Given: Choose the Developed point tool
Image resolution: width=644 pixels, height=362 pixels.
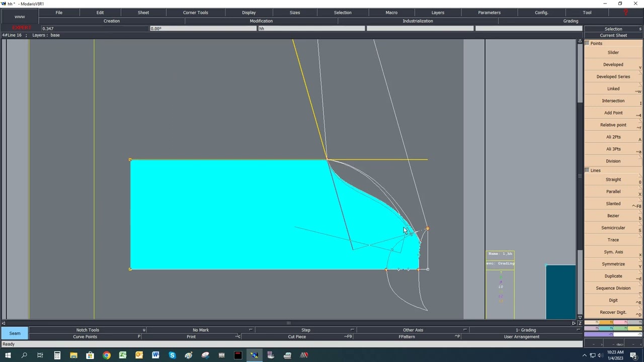Looking at the screenshot, I should pos(613,64).
